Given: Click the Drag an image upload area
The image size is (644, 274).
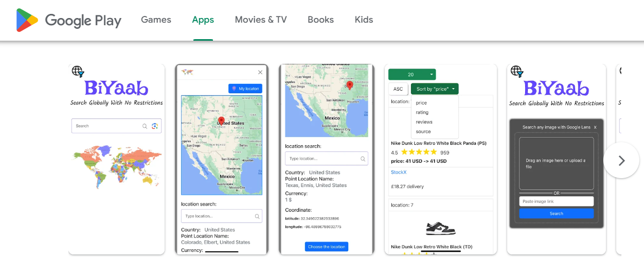Looking at the screenshot, I should [x=557, y=163].
